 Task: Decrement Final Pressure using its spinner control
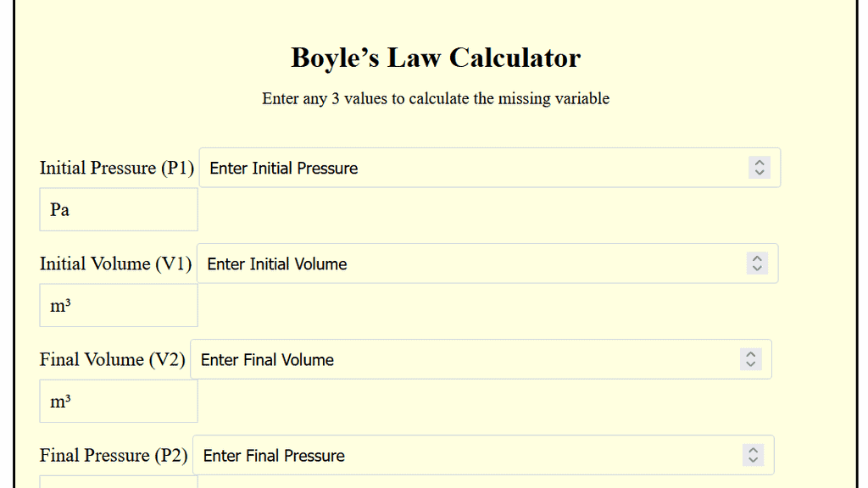click(x=753, y=459)
